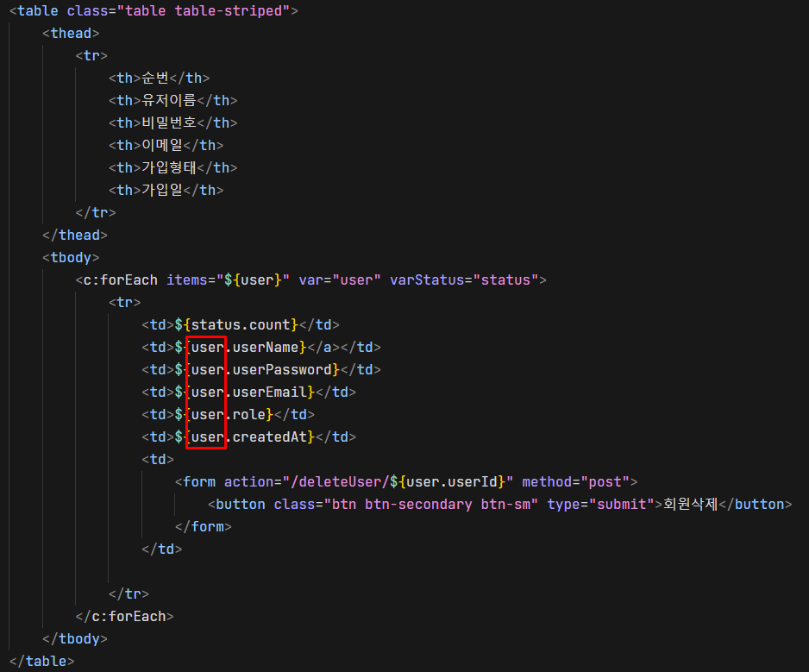Click the btn btn-secondary btn-sm class value
Screen dimensions: 809x672
[x=431, y=505]
